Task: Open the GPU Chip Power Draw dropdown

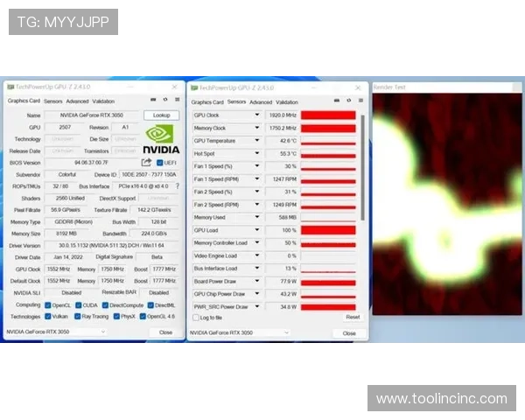Action: coord(256,294)
